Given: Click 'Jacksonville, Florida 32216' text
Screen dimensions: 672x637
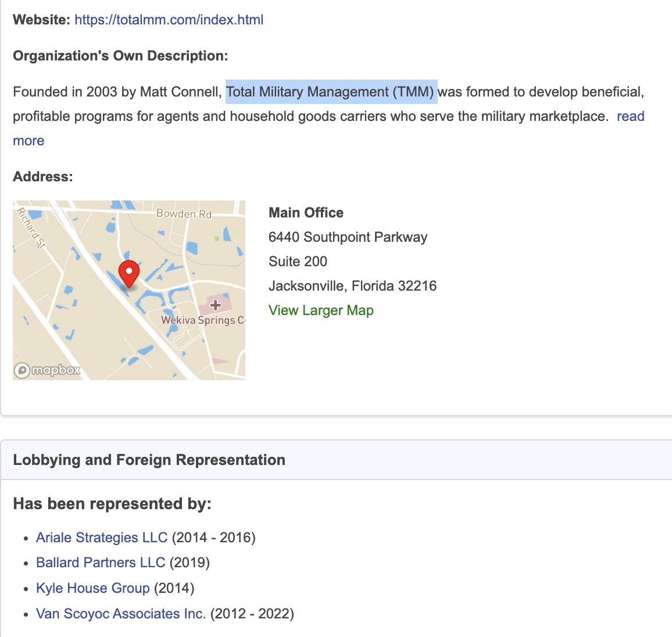Looking at the screenshot, I should click(353, 286).
